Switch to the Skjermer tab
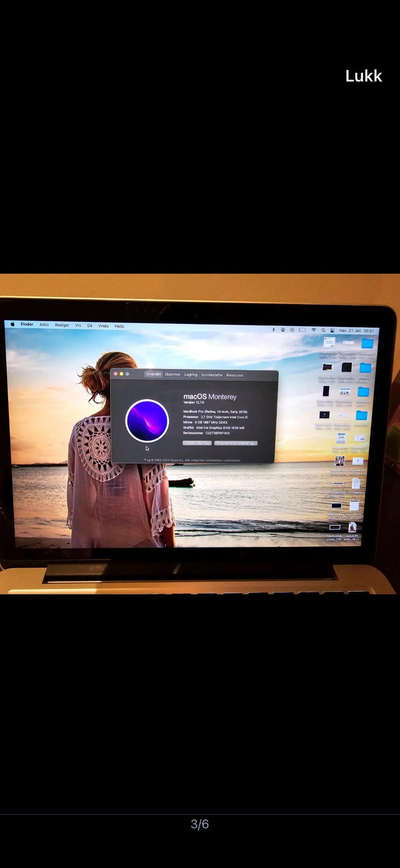Image resolution: width=400 pixels, height=868 pixels. [172, 375]
